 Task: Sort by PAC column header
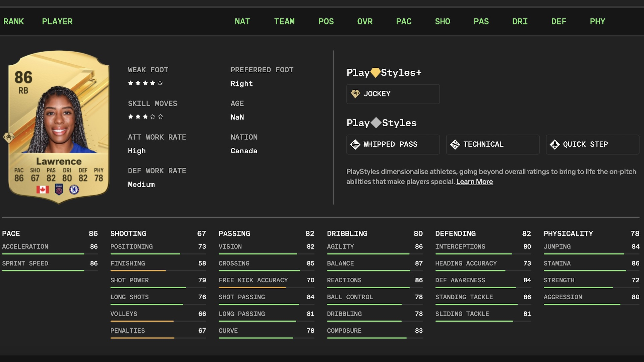coord(404,21)
